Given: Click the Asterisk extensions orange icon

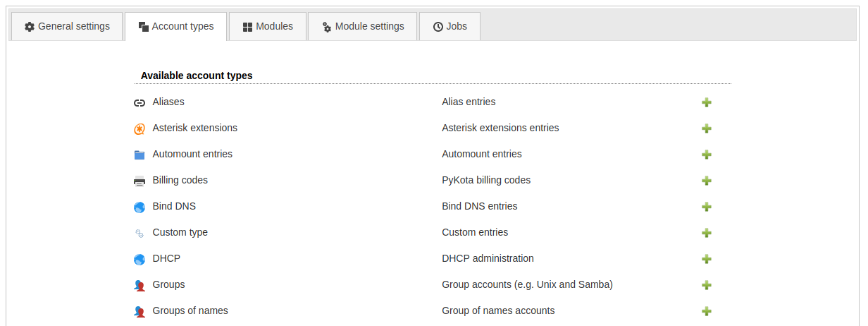Looking at the screenshot, I should click(x=139, y=128).
